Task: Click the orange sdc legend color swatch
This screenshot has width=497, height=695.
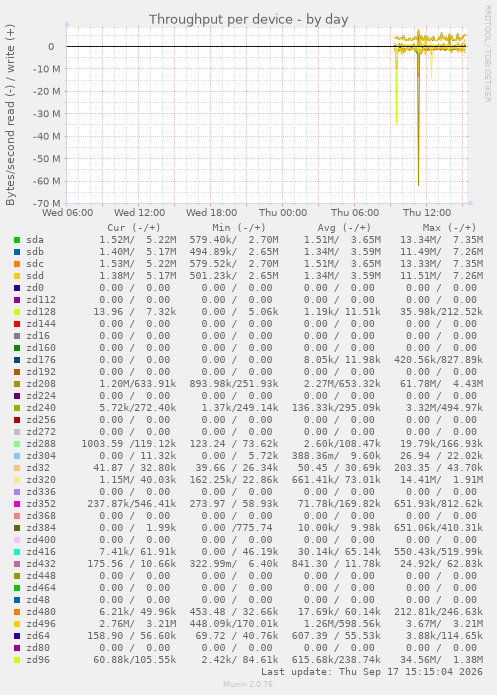Action: (x=17, y=264)
